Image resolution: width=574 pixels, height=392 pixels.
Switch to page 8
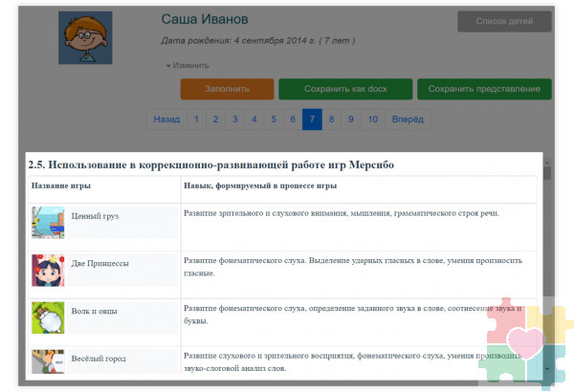pos(331,120)
